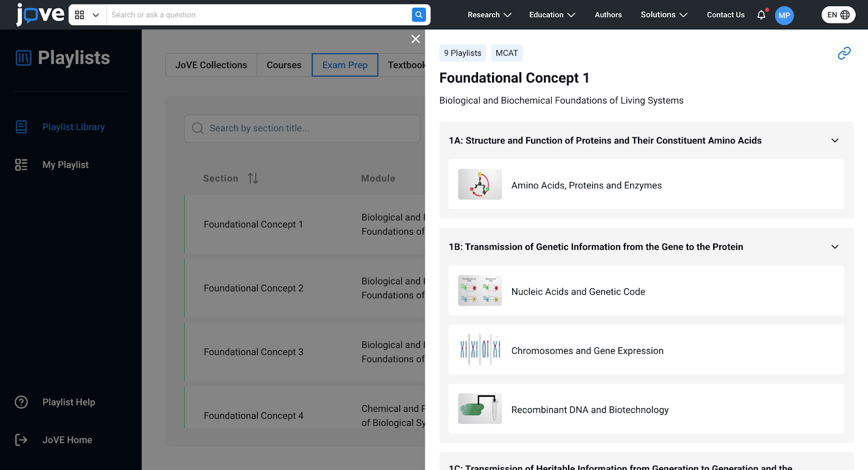Select Foundational Concept 3 row

(305, 352)
